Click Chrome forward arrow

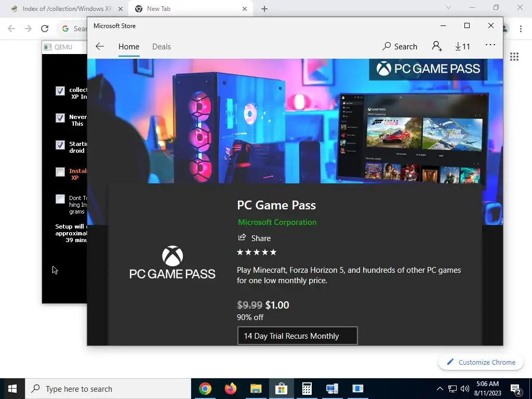click(x=28, y=29)
